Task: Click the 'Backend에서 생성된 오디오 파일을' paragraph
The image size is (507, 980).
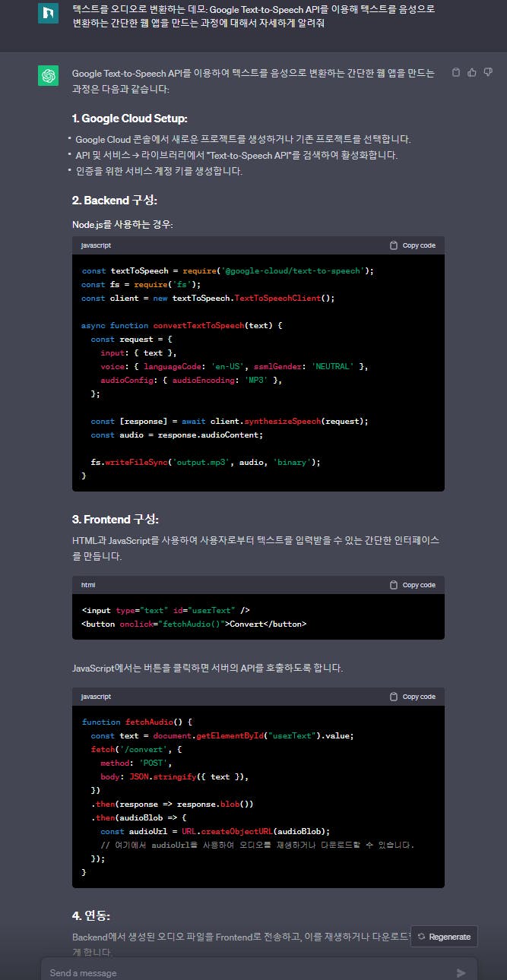Action: (242, 945)
